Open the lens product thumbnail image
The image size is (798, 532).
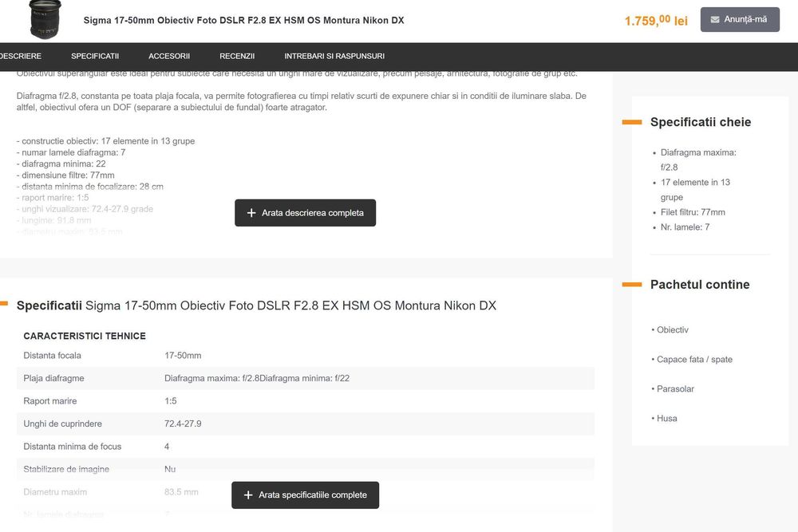coord(45,19)
